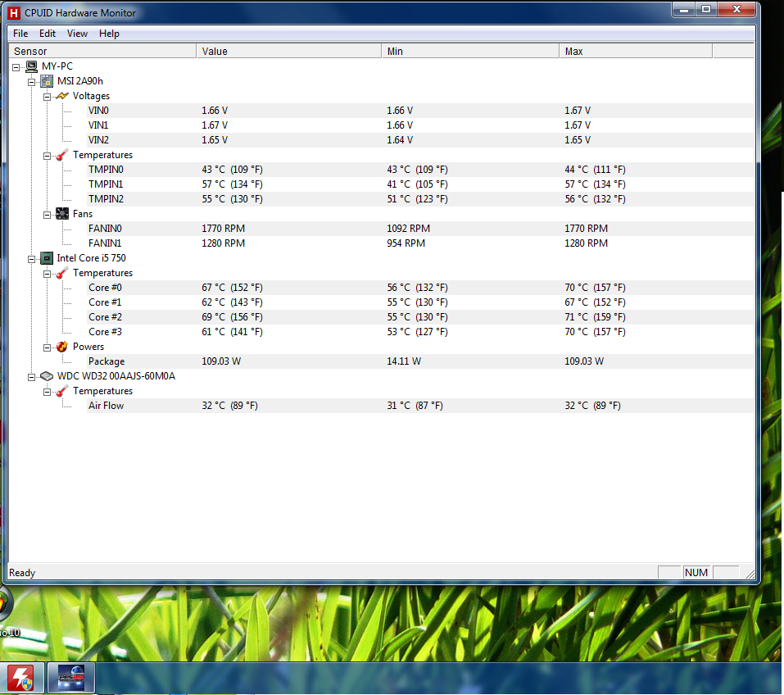Select the TMPIN0 temperature row
Viewport: 784px width, 695px height.
420,170
